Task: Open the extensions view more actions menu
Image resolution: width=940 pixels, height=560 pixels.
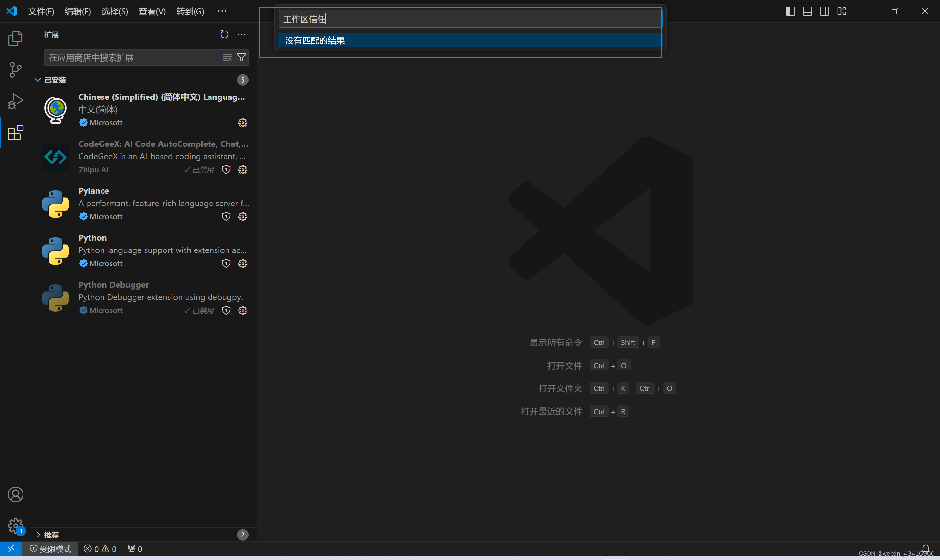Action: click(x=242, y=34)
